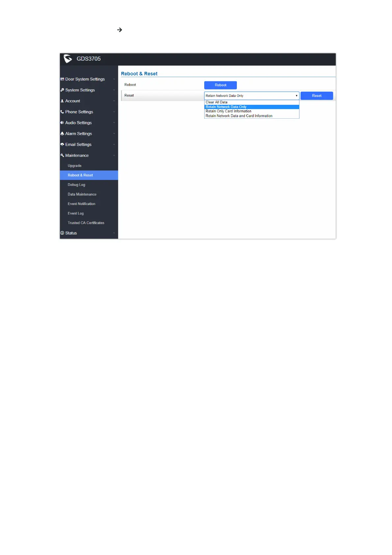Click the Phone Settings handset icon
The image size is (392, 555).
(62, 112)
